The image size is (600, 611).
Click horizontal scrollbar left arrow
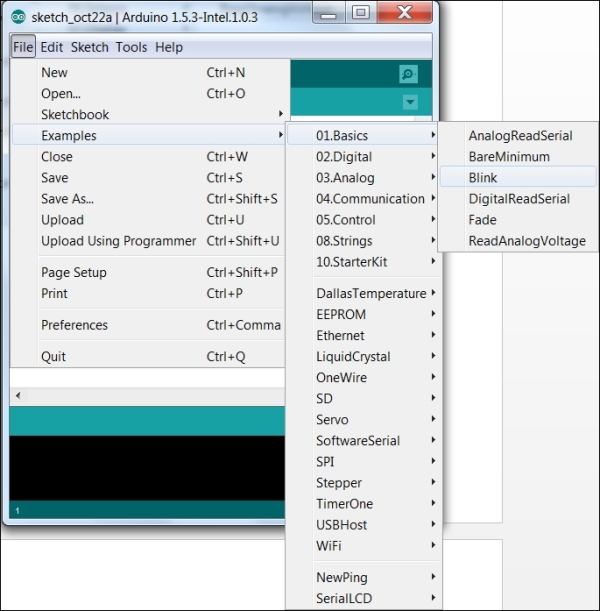point(18,396)
